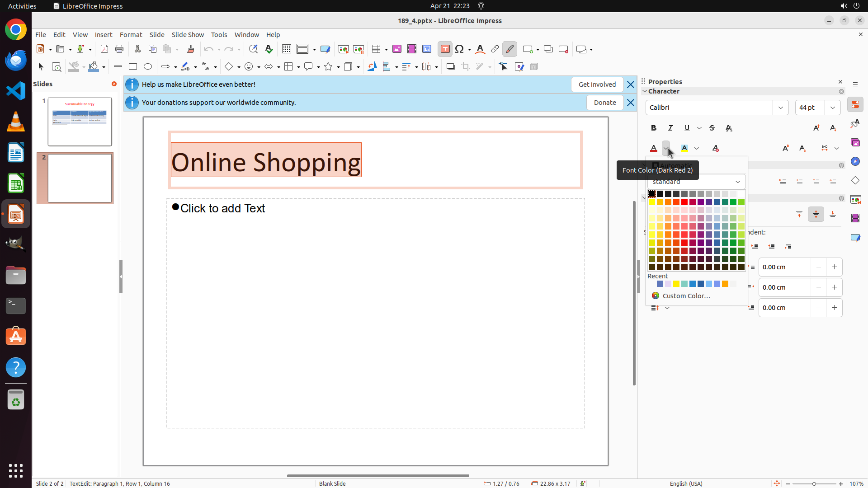This screenshot has height=488, width=868.
Task: Toggle Strikethrough in Character panel
Action: (712, 128)
